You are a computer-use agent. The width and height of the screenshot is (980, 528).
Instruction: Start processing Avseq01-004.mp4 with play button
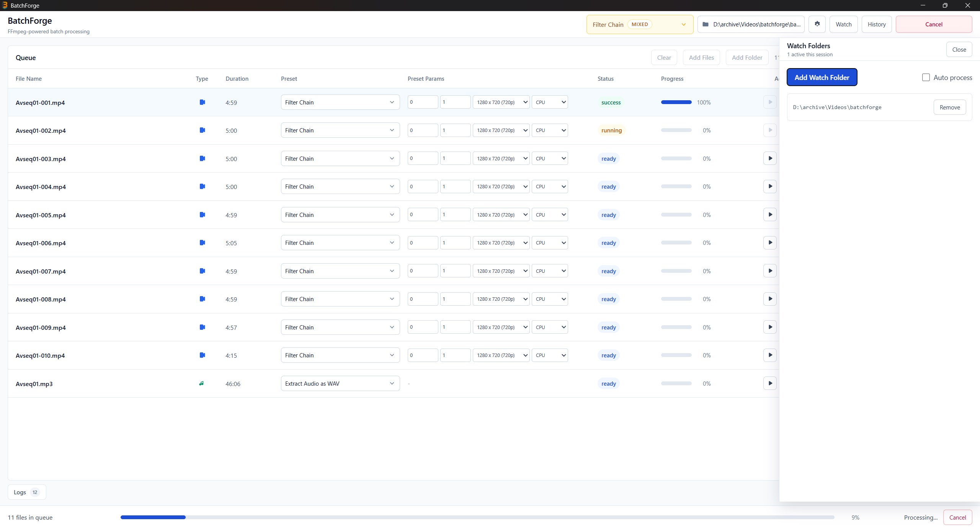[770, 186]
